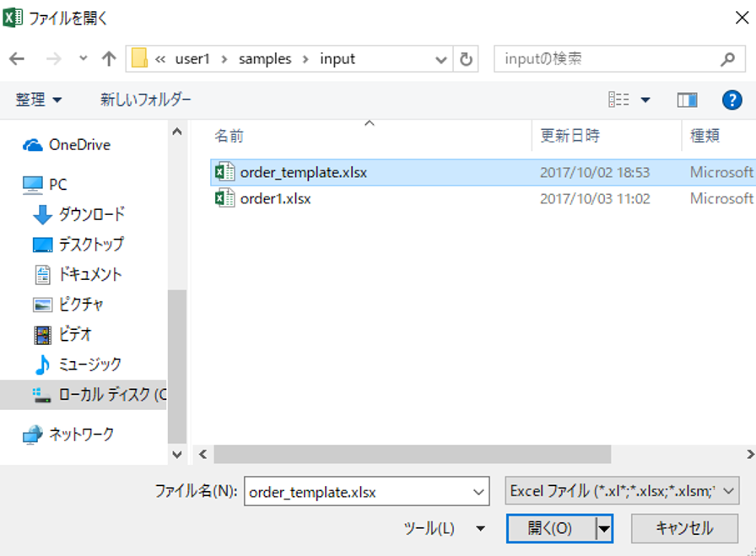756x556 pixels.
Task: Refresh the input folder listing
Action: click(466, 59)
